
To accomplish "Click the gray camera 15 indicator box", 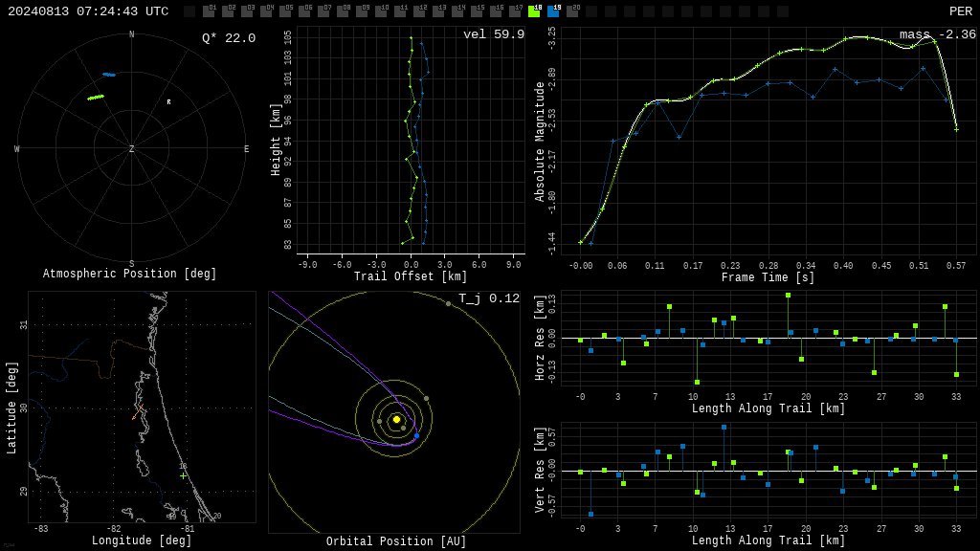I will coord(477,11).
